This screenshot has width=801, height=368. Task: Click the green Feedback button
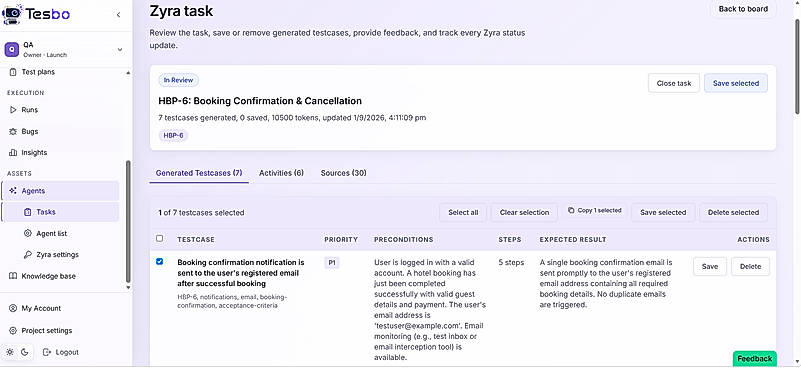tap(755, 358)
